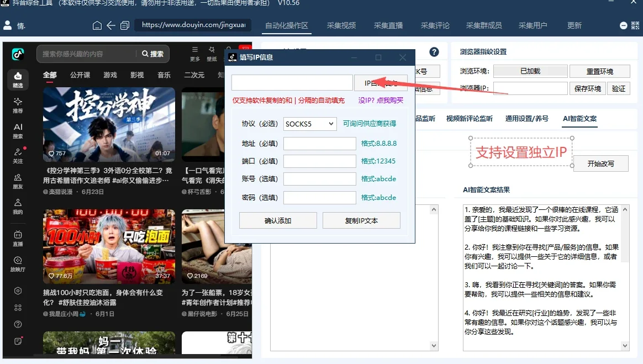The height and width of the screenshot is (364, 643).
Task: Click 确认添加 button in IP dialog
Action: point(278,220)
